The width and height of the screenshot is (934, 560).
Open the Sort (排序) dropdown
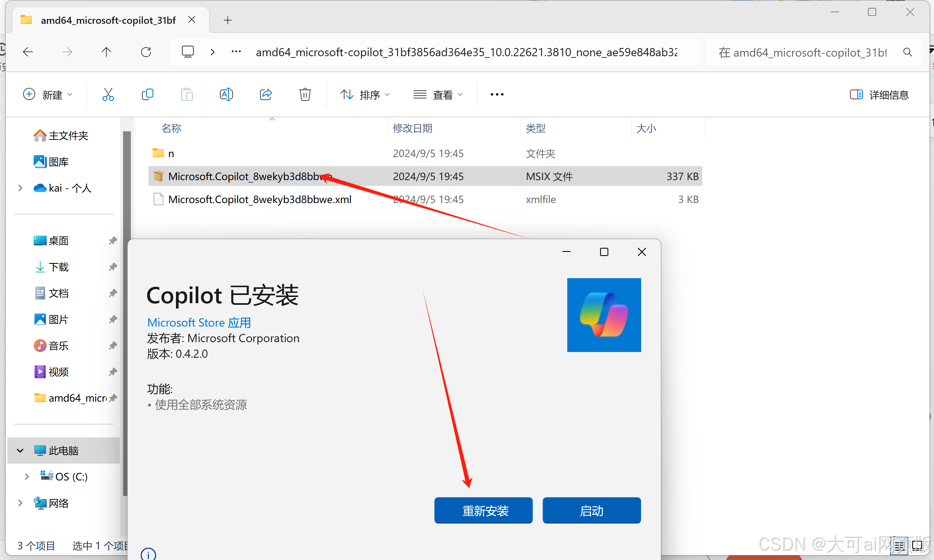[365, 95]
